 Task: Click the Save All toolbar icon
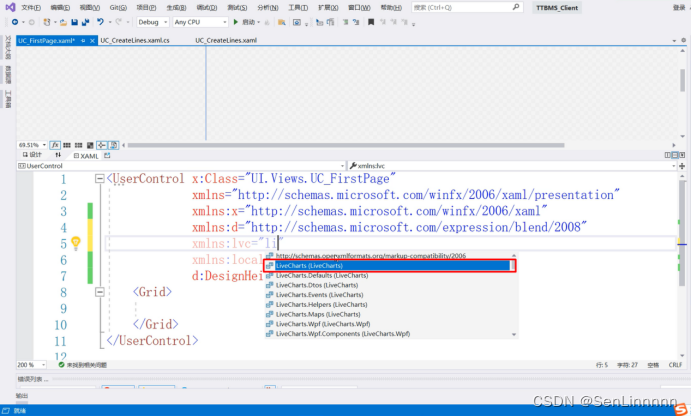[86, 22]
